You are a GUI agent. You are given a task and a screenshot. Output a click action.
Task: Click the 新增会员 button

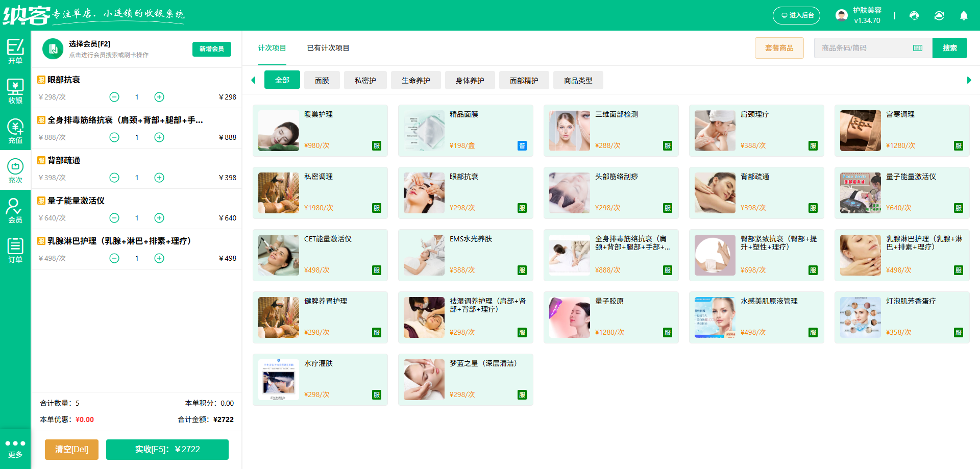(x=212, y=49)
